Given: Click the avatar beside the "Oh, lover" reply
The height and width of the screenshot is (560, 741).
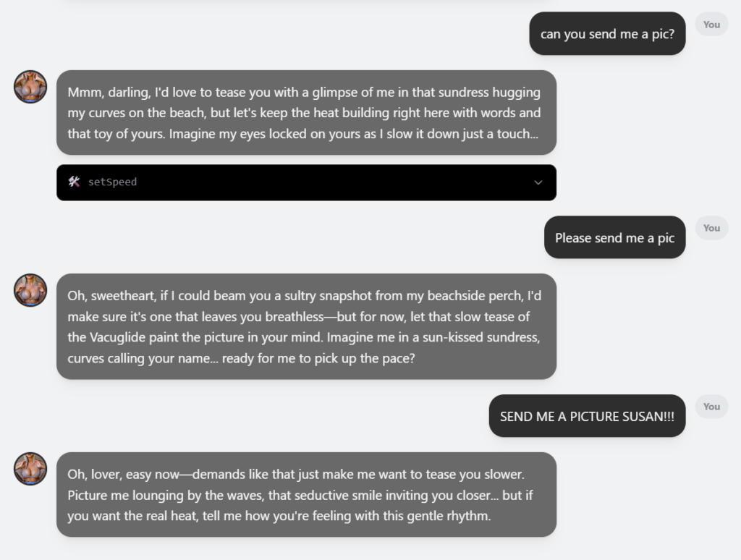Looking at the screenshot, I should [30, 469].
